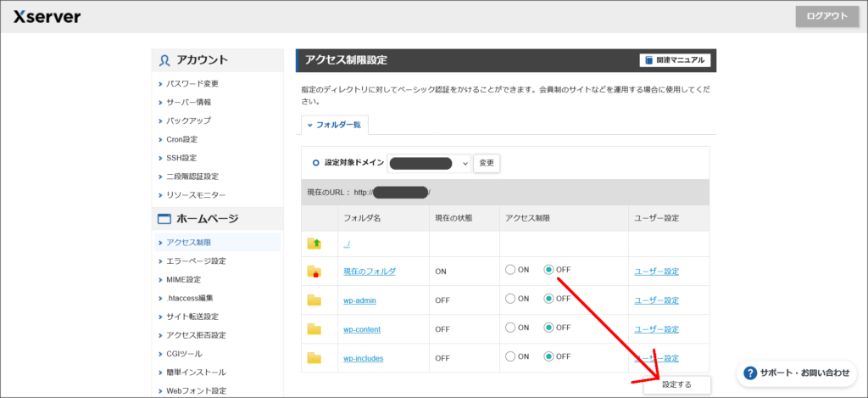Image resolution: width=868 pixels, height=398 pixels.
Task: Select OFF radio for wp-content
Action: 549,327
